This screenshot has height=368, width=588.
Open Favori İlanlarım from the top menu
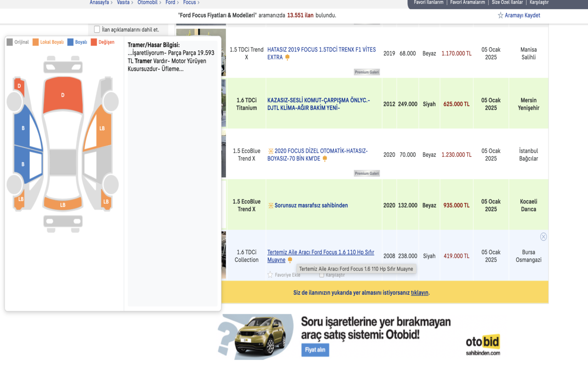click(x=428, y=3)
